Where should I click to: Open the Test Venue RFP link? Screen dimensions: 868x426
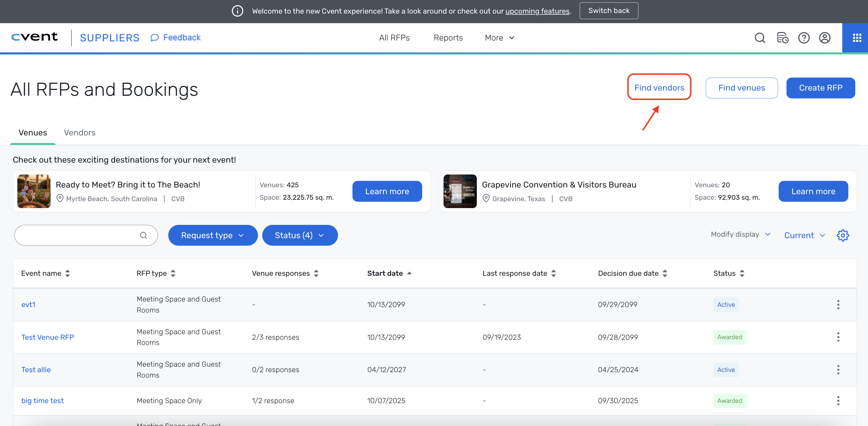pyautogui.click(x=47, y=337)
